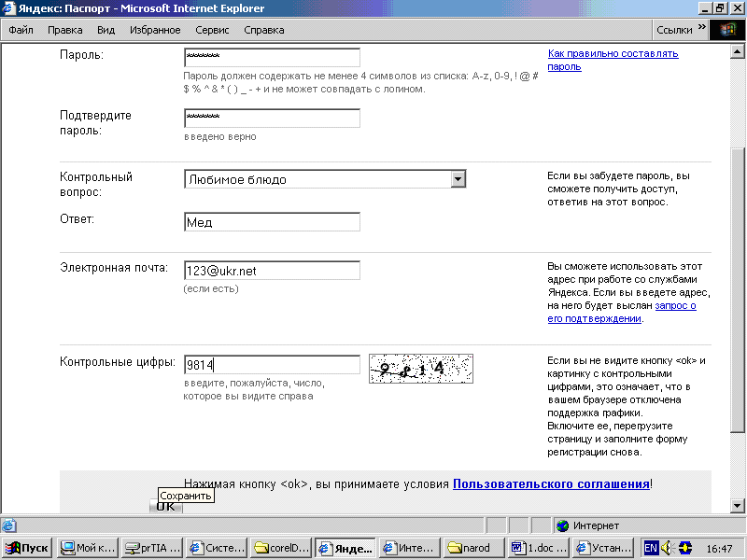
Task: Click the scrollbar up arrow
Action: pos(738,51)
